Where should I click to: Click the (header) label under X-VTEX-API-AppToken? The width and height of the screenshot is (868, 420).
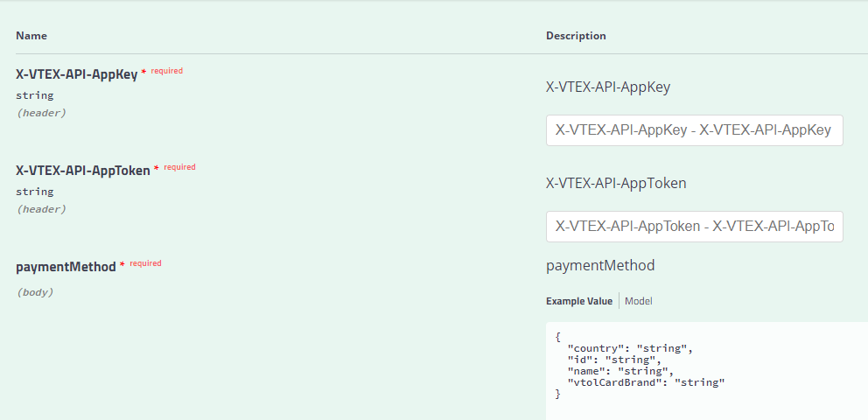tap(41, 209)
